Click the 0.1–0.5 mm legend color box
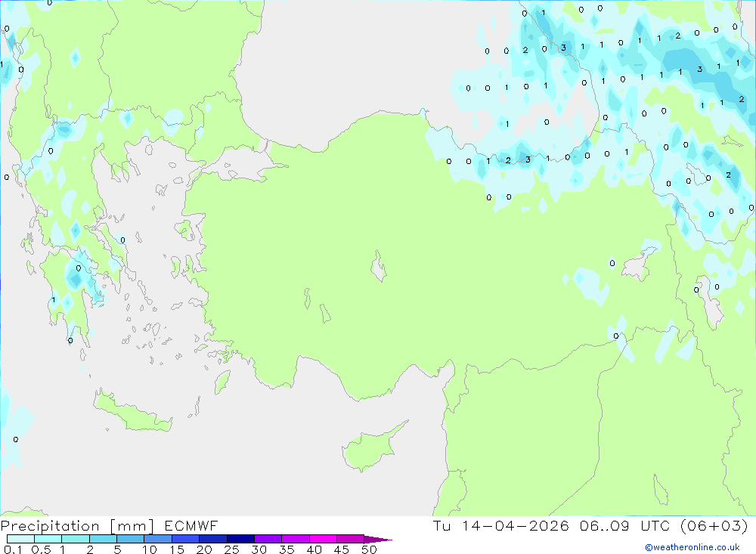Screen dimensions: 756x554 click(x=20, y=539)
